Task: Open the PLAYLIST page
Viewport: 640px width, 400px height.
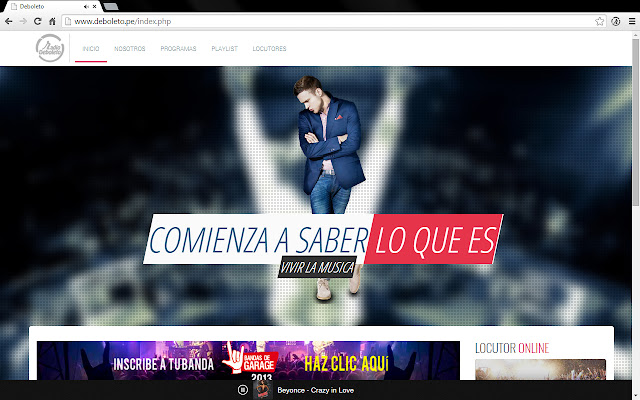Action: click(224, 48)
